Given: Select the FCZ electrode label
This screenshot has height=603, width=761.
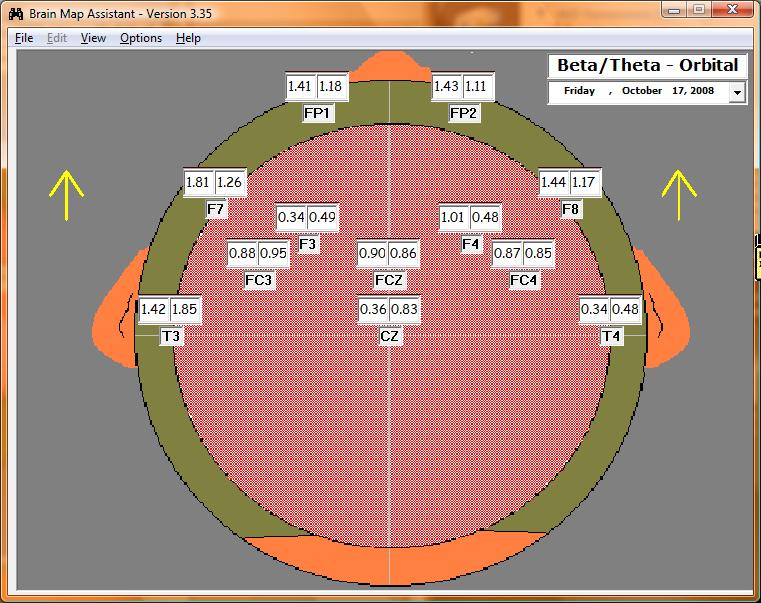Looking at the screenshot, I should (x=389, y=281).
